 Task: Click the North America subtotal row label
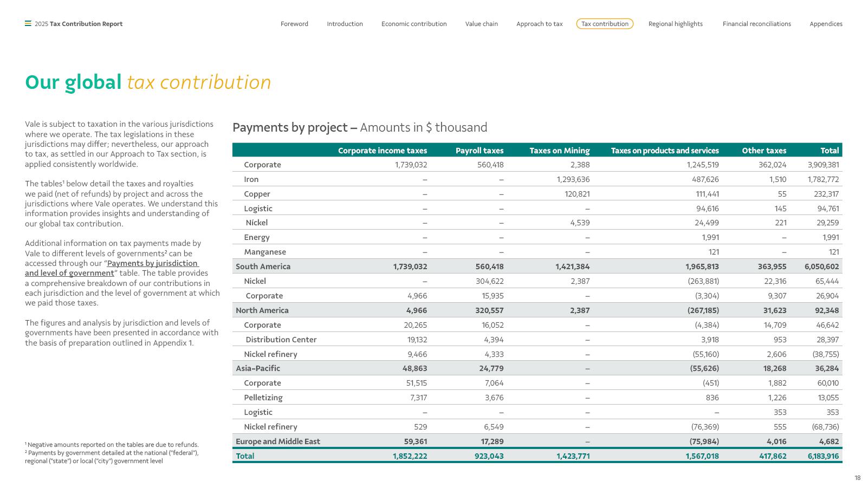coord(262,310)
